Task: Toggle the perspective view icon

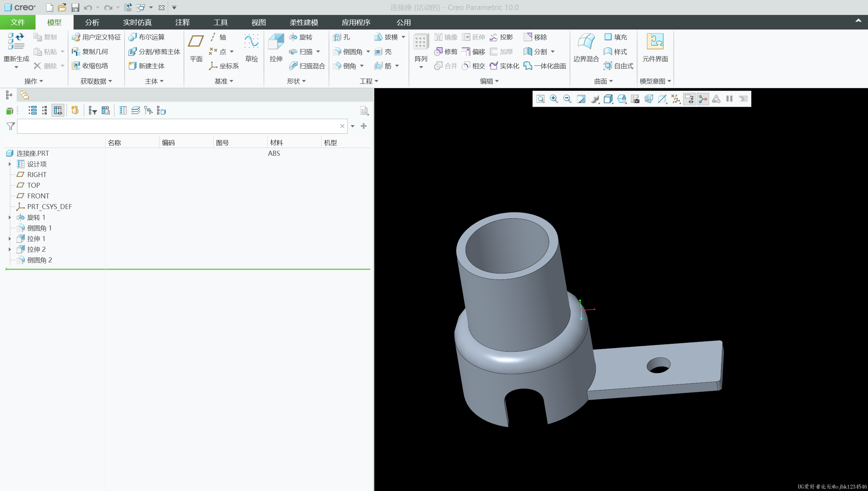Action: tap(649, 99)
